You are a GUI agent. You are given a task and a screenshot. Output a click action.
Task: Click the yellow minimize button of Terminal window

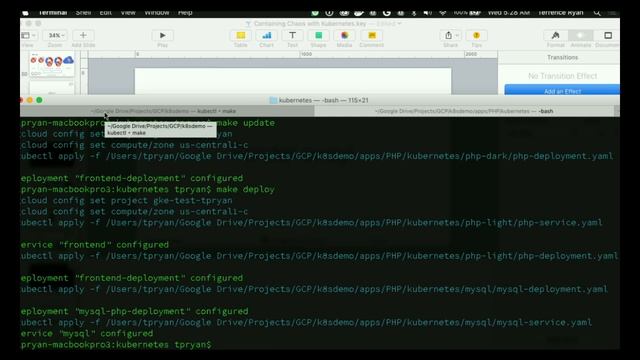(30, 100)
